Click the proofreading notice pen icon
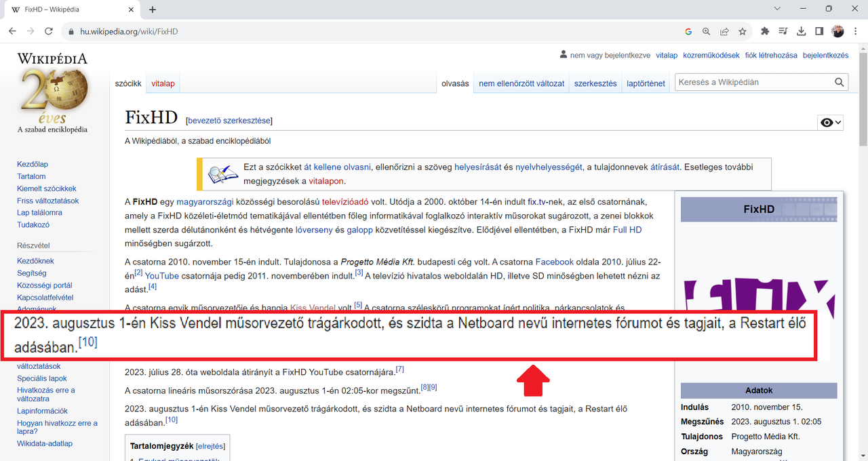Viewport: 868px width, 461px height. (x=223, y=174)
